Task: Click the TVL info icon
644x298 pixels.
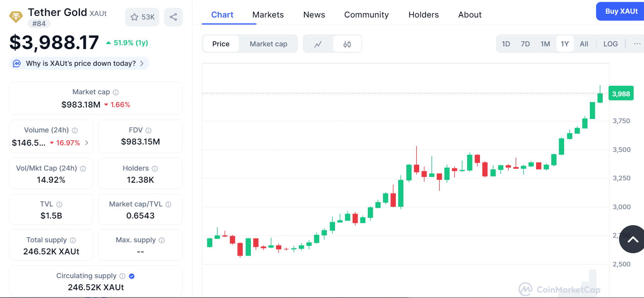Action: [59, 205]
